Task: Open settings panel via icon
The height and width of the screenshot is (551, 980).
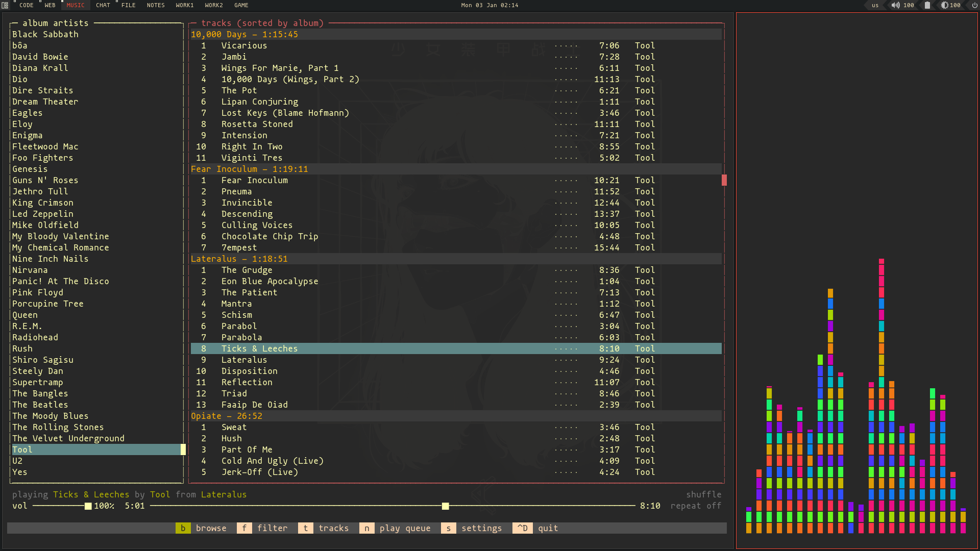Action: coord(448,528)
